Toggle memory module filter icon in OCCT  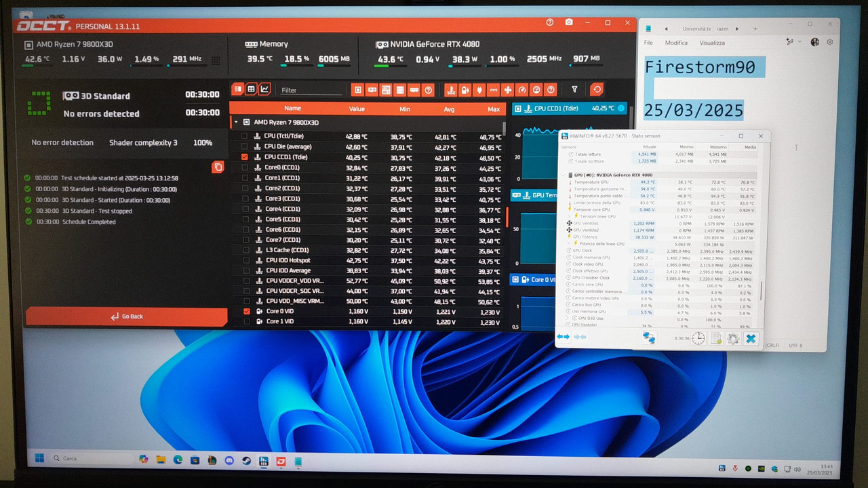[414, 89]
